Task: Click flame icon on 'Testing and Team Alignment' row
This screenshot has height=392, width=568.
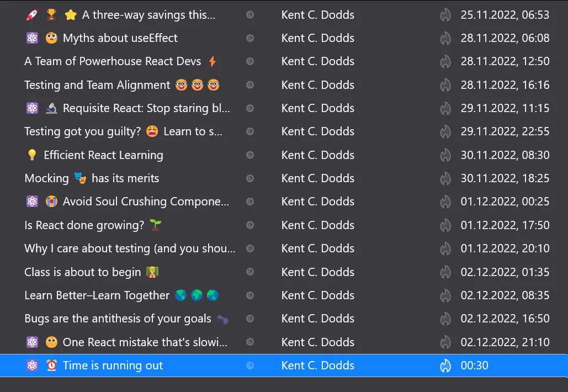Action: click(x=445, y=85)
